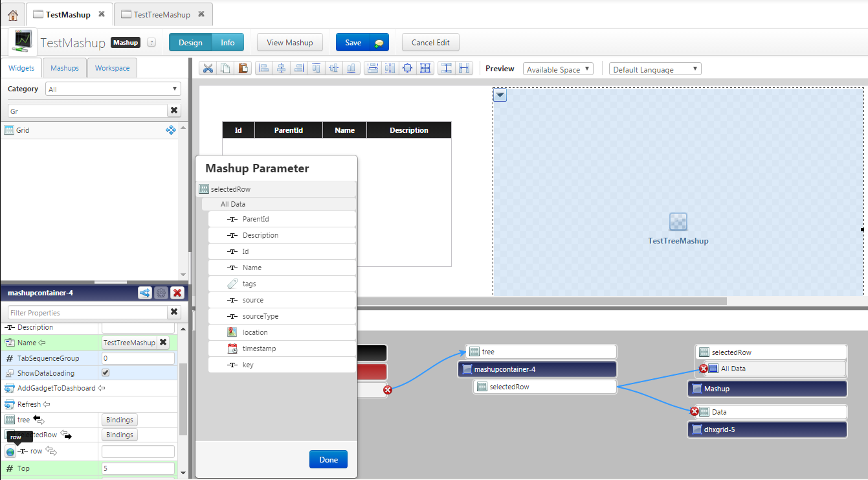This screenshot has height=480, width=868.
Task: Open Bindings for the tree property
Action: coord(119,420)
